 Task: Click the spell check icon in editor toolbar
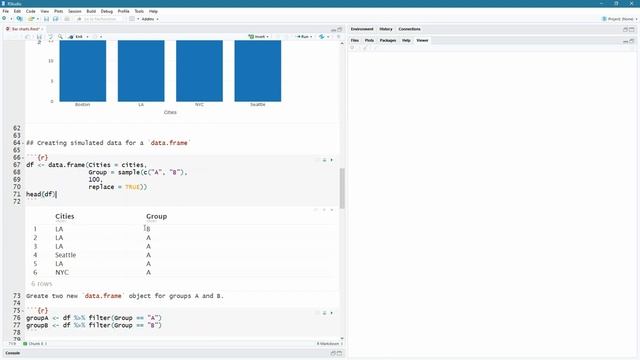tap(51, 37)
